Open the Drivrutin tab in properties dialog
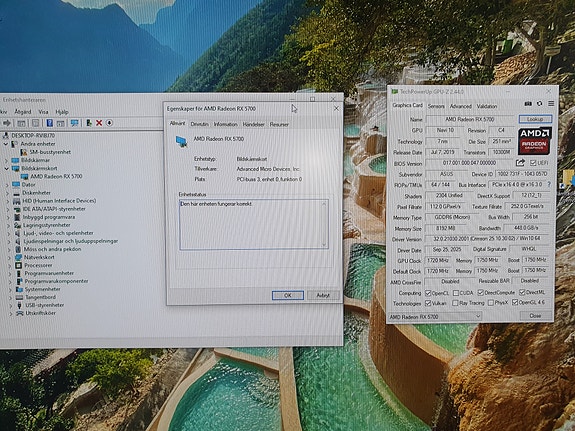Viewport: 575px width, 431px height. point(199,124)
